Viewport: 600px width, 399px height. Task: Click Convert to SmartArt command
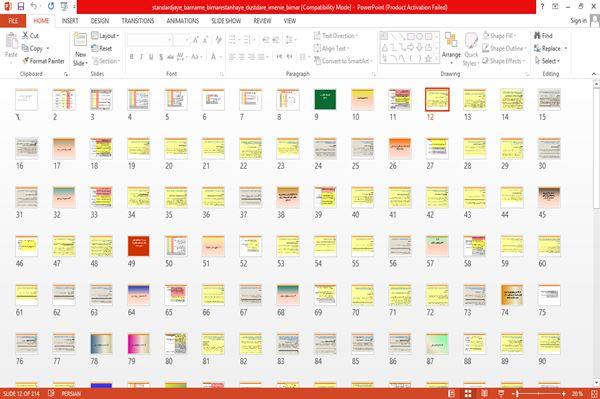coord(343,61)
